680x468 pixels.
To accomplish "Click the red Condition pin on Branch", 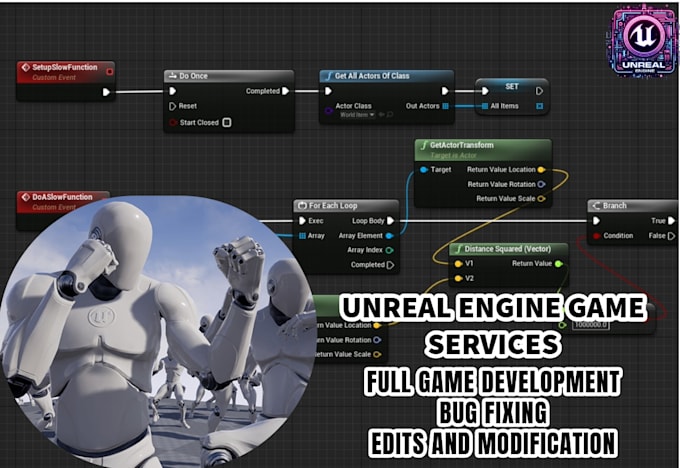I will [597, 236].
